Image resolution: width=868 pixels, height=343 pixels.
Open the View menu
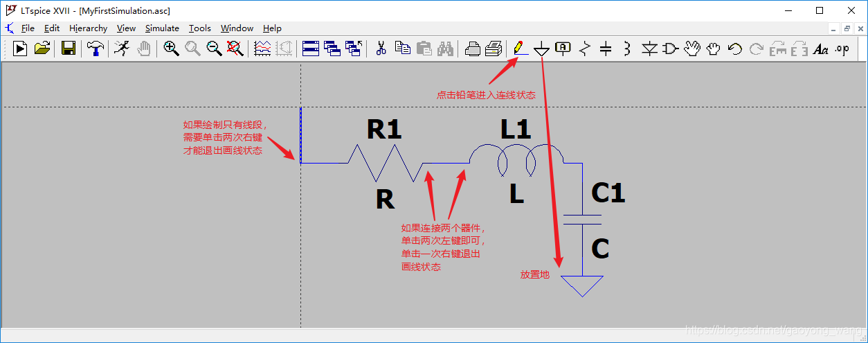click(x=126, y=28)
